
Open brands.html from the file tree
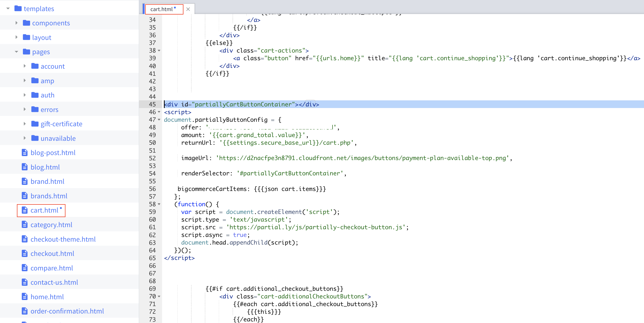(x=49, y=196)
